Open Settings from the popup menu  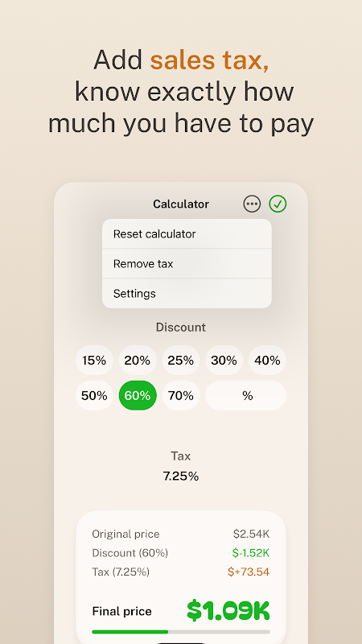click(187, 293)
